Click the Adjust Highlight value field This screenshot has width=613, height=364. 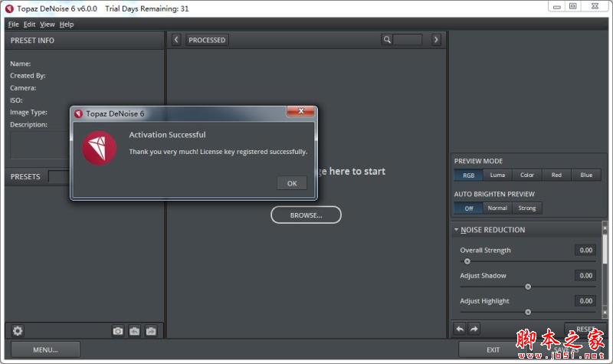click(585, 301)
